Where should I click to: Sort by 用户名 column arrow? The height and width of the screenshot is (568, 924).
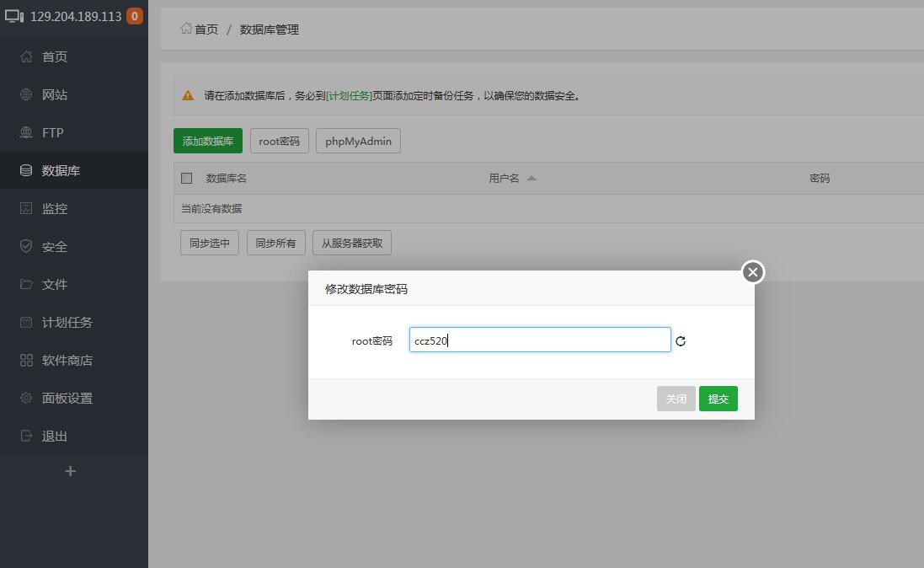point(531,178)
